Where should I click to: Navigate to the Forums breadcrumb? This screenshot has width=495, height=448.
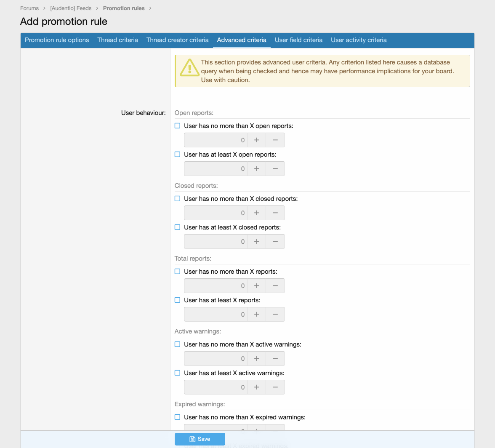(29, 8)
